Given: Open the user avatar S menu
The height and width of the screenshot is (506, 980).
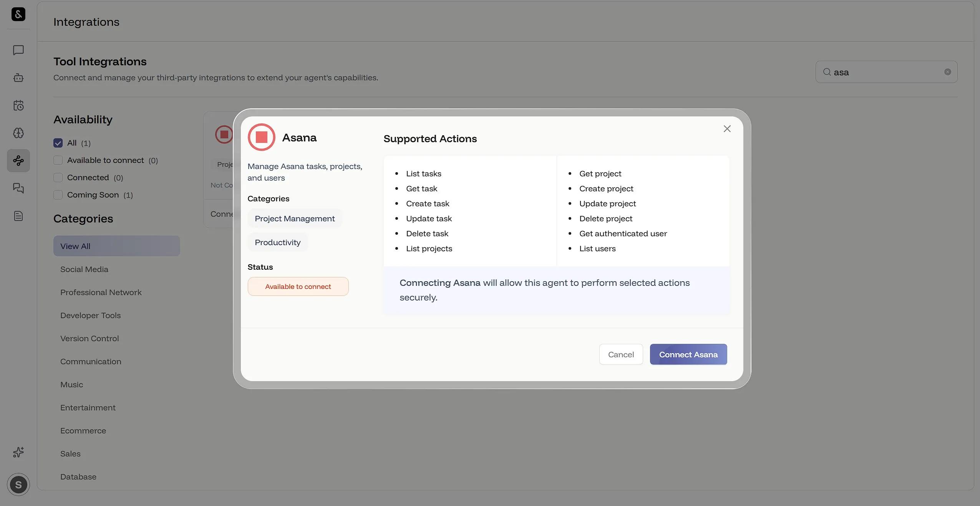Looking at the screenshot, I should point(18,484).
